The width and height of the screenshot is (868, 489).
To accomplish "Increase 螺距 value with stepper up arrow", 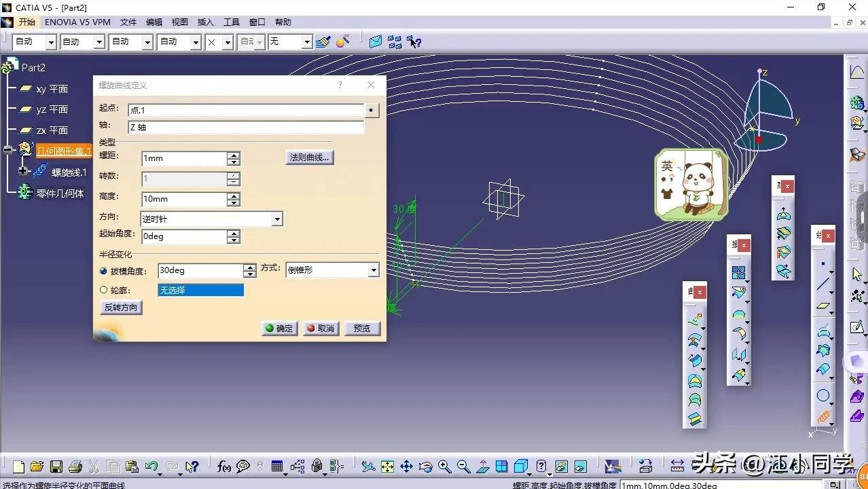I will point(234,155).
